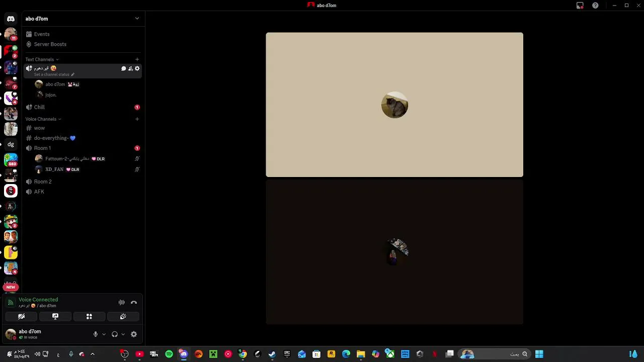Screen dimensions: 644x362
Task: Open the do-everything text channel
Action: [x=83, y=138]
